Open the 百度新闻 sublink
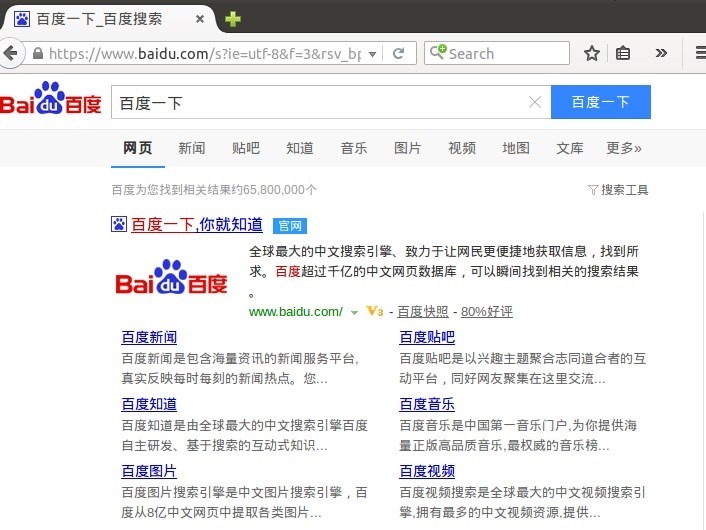 point(149,337)
